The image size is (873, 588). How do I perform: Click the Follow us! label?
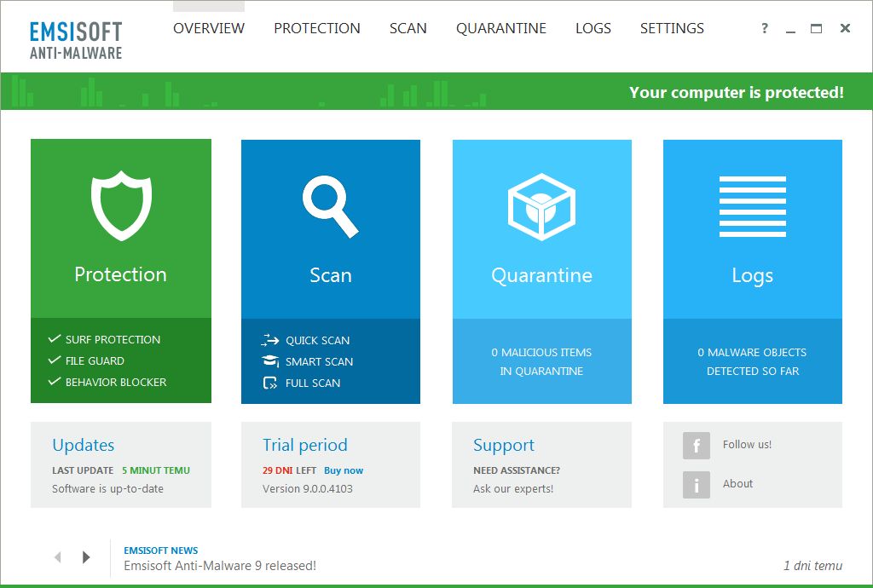747,445
